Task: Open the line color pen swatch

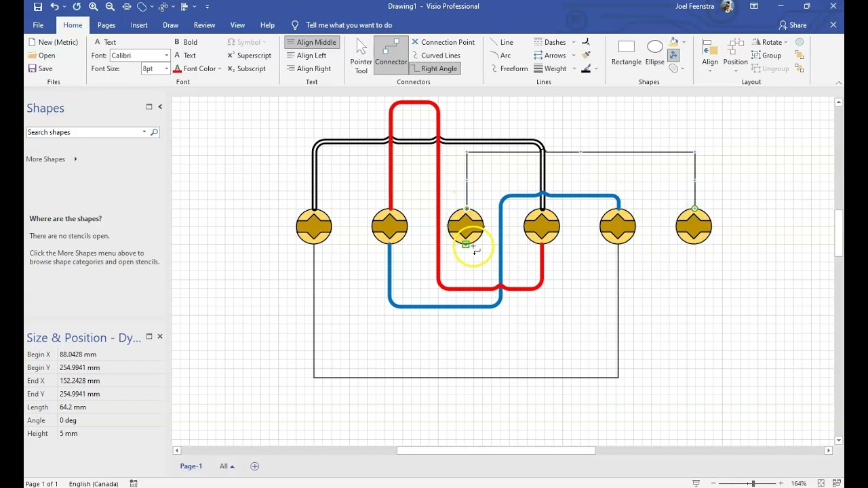Action: (x=586, y=68)
